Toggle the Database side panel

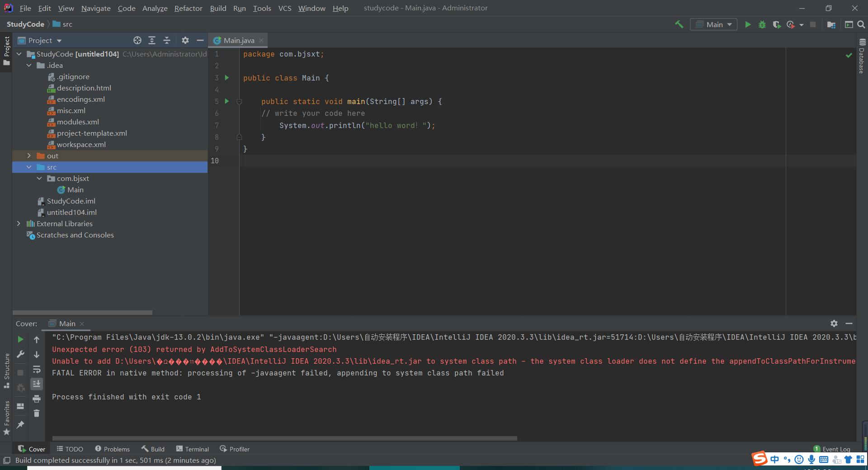tap(862, 56)
